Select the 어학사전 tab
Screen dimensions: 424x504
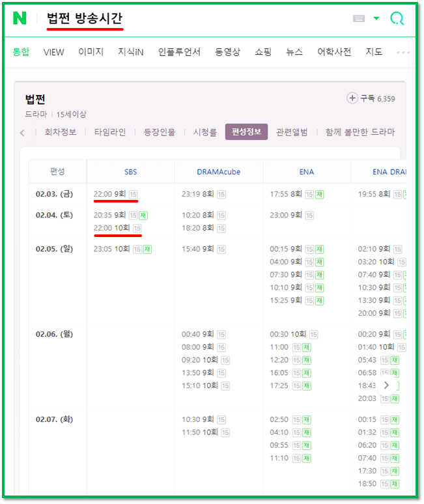334,51
